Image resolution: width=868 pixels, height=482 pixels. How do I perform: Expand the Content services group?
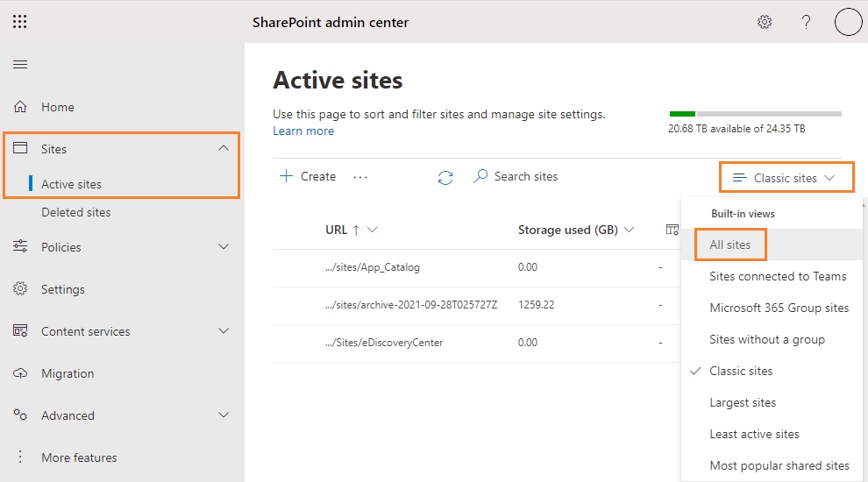point(223,331)
